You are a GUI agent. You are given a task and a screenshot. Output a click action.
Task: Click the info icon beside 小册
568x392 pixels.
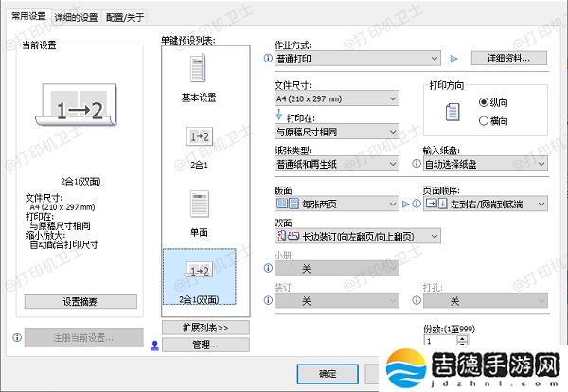click(x=268, y=268)
